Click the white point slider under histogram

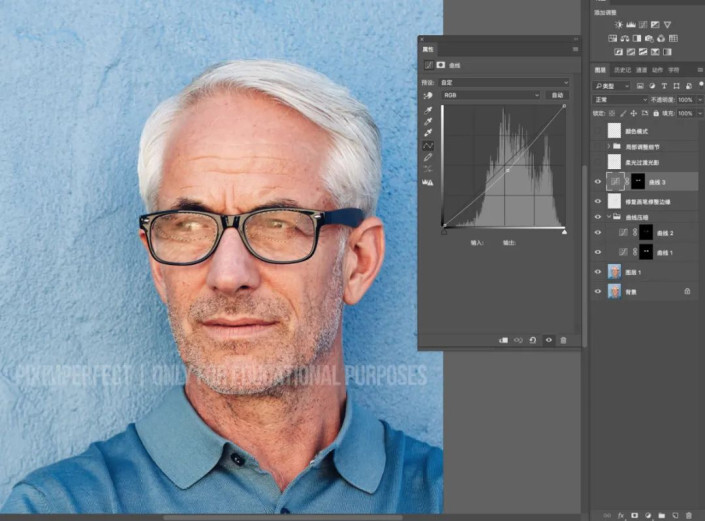tap(564, 232)
